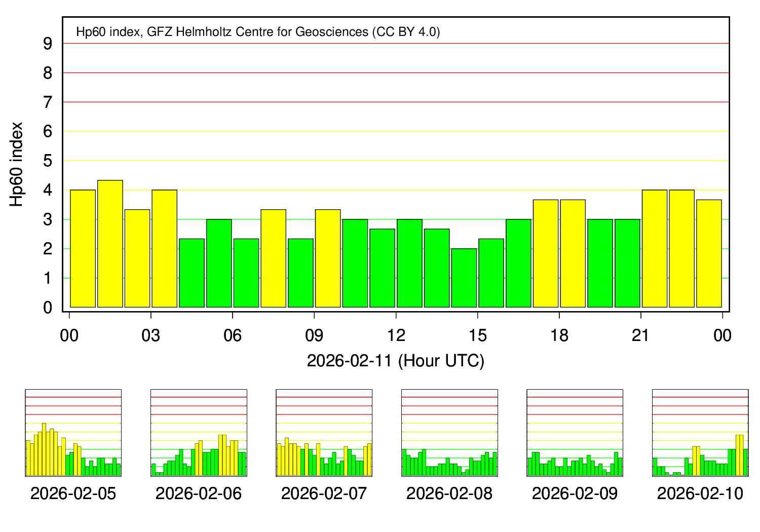Screen dimensions: 760x532
Task: Click the yellow bar starting at hour 18
Action: pyautogui.click(x=573, y=253)
